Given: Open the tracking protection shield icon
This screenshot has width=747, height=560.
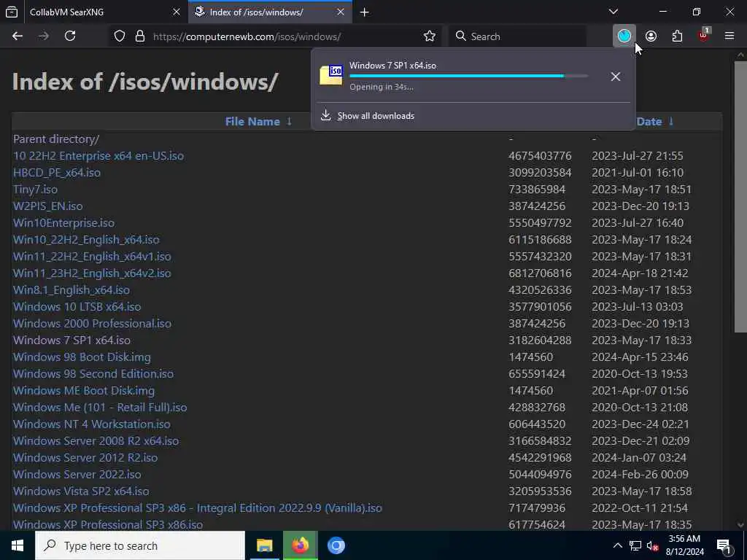Looking at the screenshot, I should [120, 36].
